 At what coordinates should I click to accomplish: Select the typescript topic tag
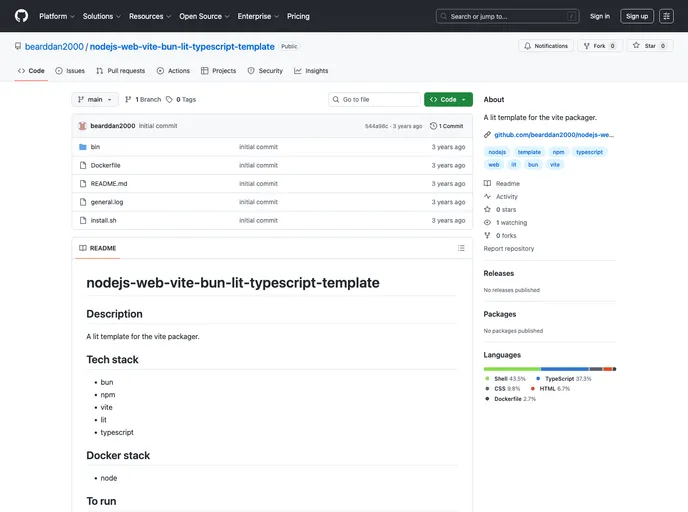coord(589,152)
